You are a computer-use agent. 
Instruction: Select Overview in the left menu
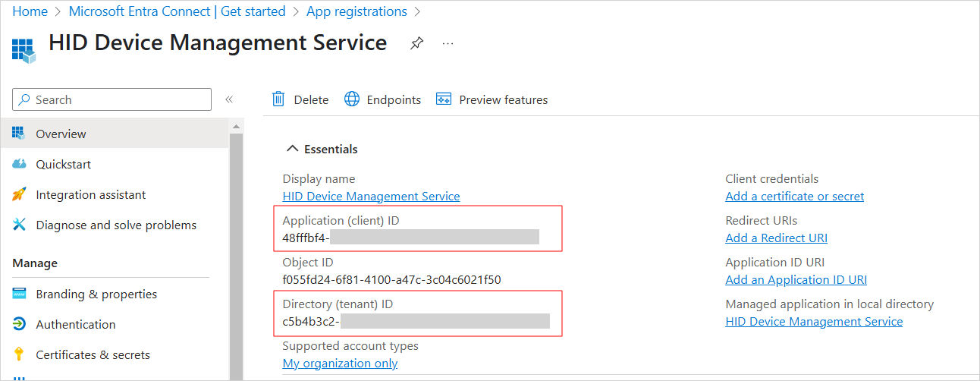point(61,134)
